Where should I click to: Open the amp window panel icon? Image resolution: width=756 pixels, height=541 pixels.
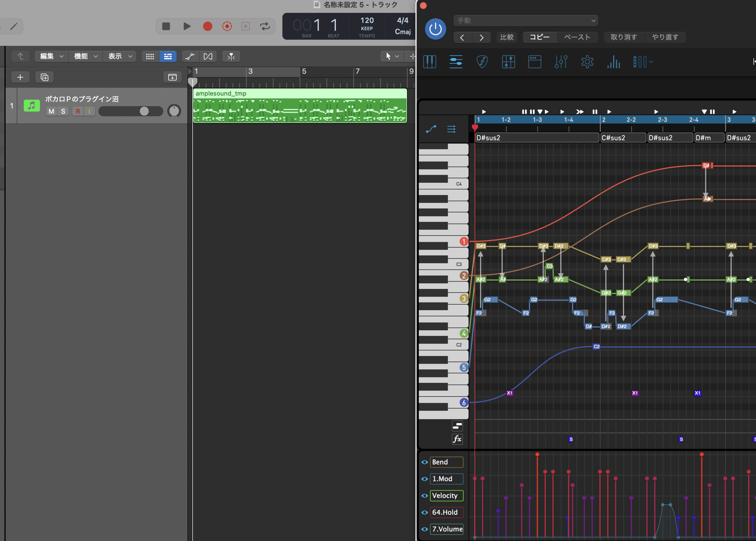535,62
